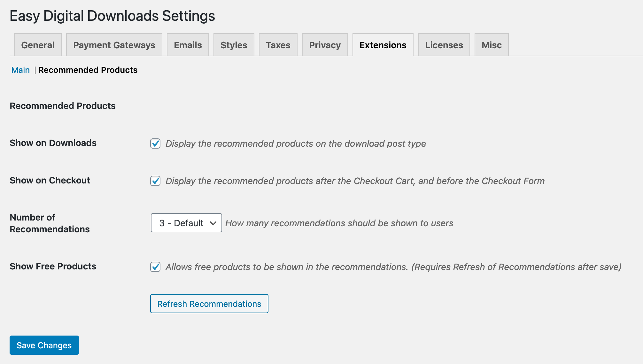
Task: Open the General settings tab
Action: [x=38, y=45]
